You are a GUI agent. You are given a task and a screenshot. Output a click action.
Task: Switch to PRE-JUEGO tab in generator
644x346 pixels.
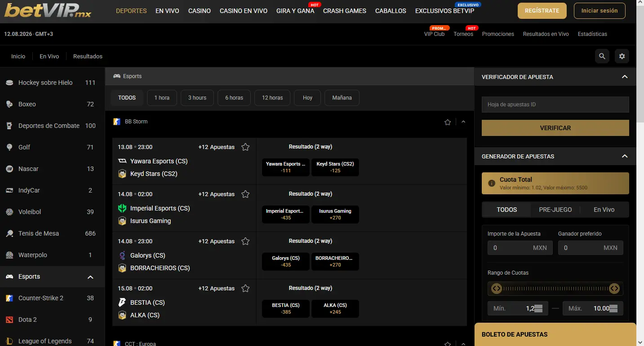(555, 210)
